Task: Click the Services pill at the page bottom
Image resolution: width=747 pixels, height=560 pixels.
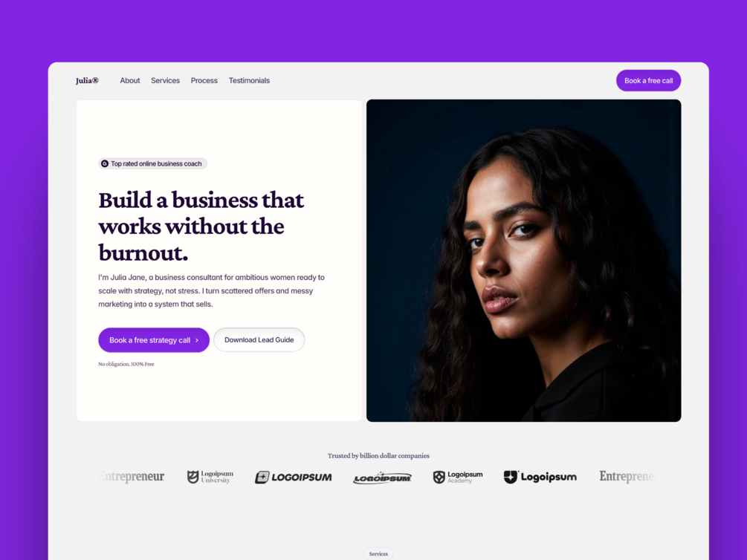Action: [378, 554]
